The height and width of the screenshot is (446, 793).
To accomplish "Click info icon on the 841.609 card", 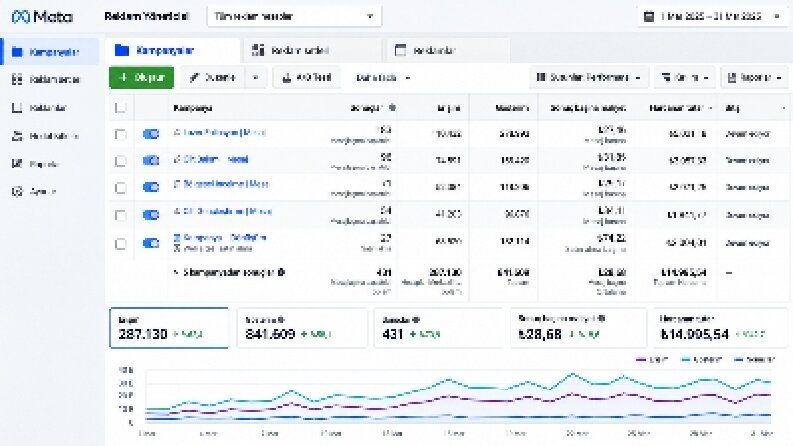I will [281, 320].
